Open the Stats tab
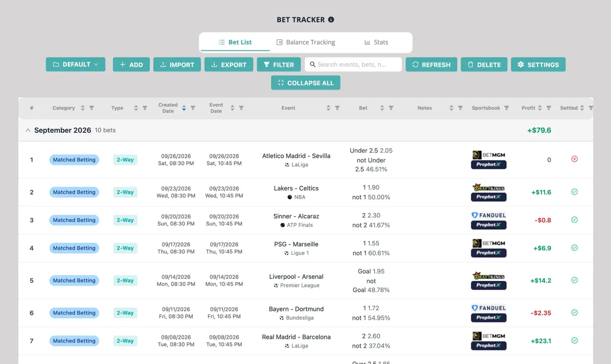The width and height of the screenshot is (611, 364). coord(376,42)
